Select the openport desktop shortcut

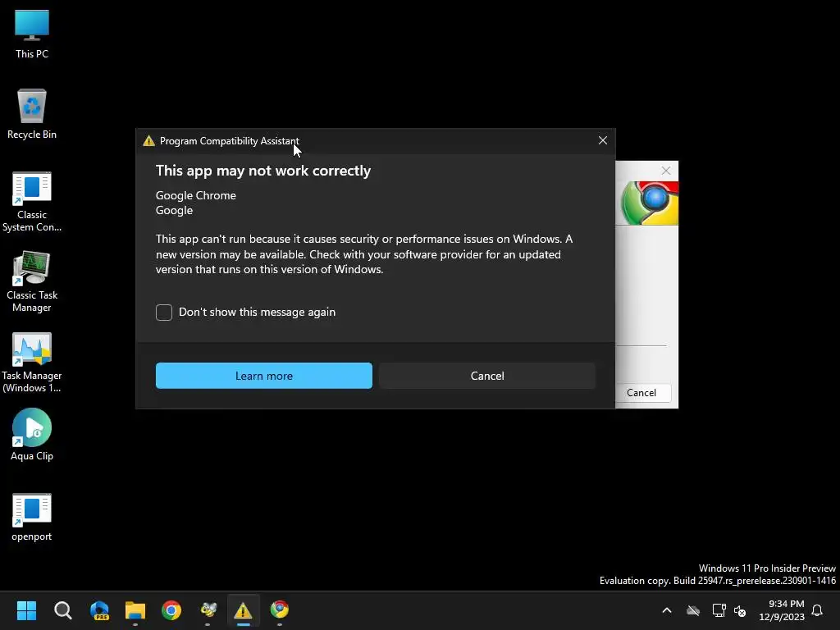32,518
